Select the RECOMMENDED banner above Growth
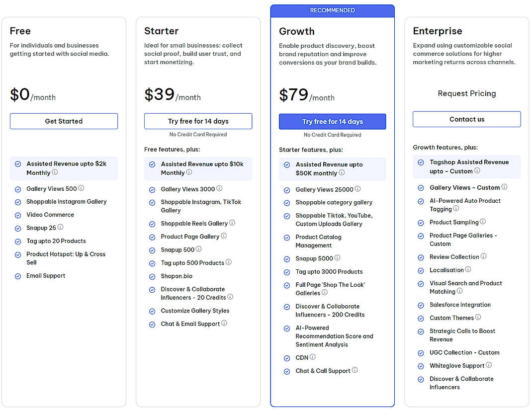The height and width of the screenshot is (410, 532). click(x=332, y=10)
